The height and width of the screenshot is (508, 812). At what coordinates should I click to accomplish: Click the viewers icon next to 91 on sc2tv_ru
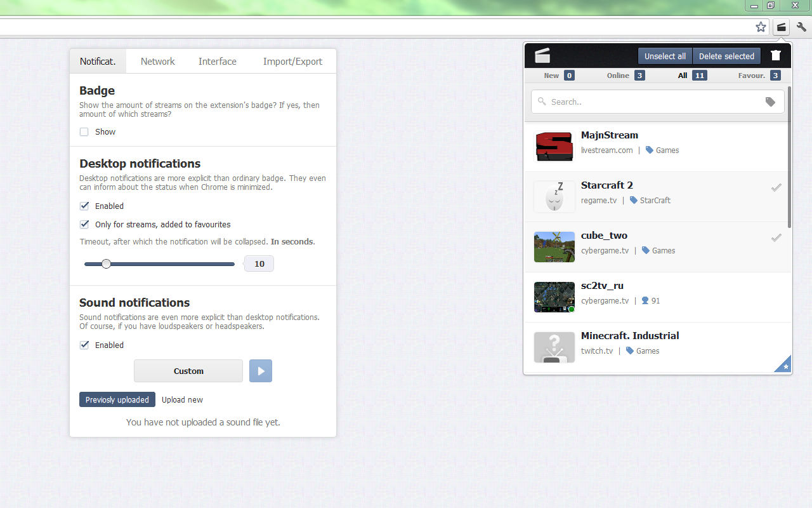(645, 301)
